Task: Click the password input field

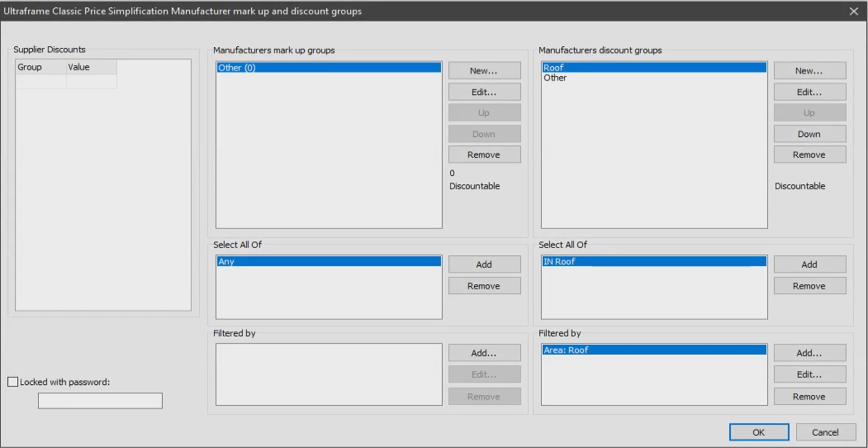Action: 100,401
